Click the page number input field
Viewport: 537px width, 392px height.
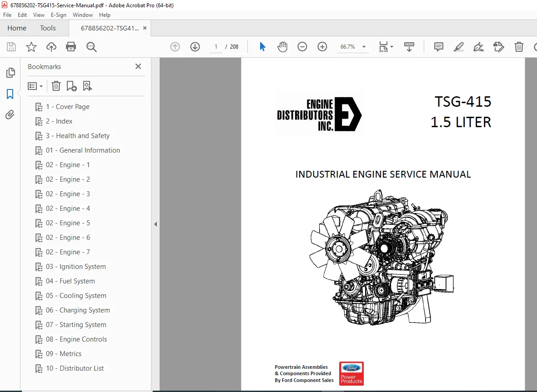(x=216, y=47)
